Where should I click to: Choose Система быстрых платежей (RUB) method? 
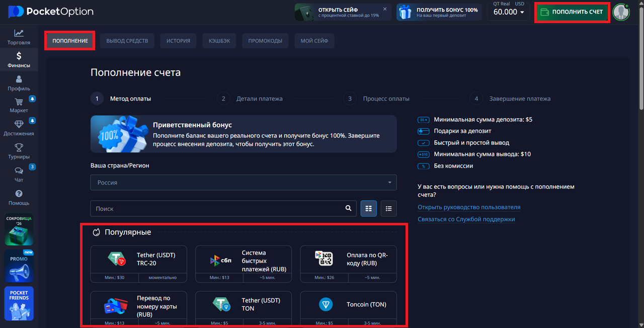click(x=244, y=264)
